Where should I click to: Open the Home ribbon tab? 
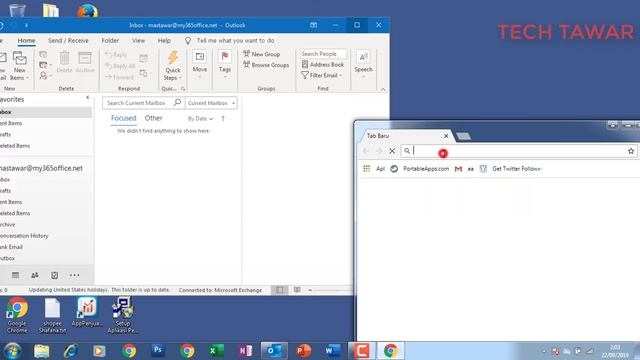[26, 40]
